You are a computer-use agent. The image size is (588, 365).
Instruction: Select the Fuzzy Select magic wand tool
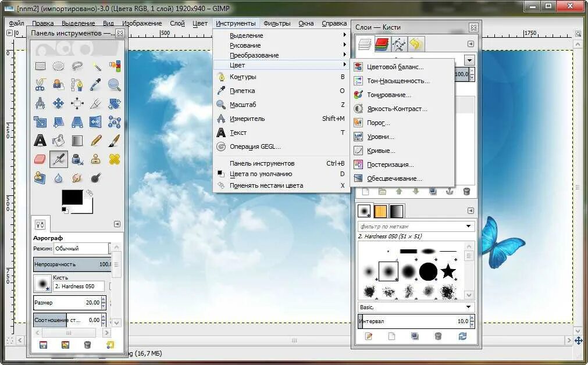point(96,66)
